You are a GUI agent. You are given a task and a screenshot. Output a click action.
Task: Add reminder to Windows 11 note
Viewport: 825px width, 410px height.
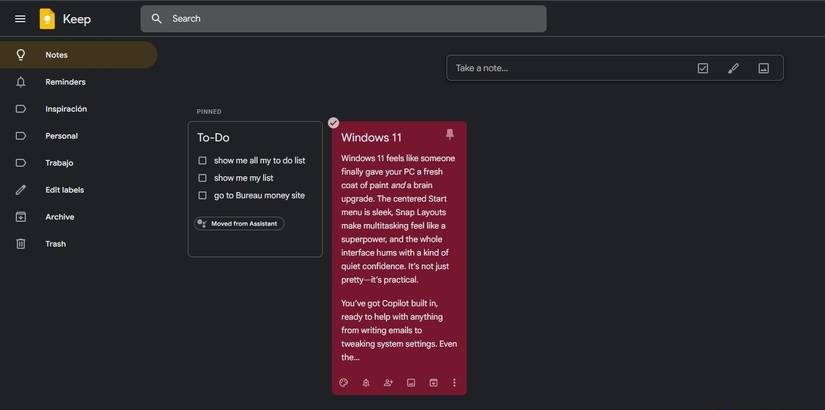(x=366, y=383)
